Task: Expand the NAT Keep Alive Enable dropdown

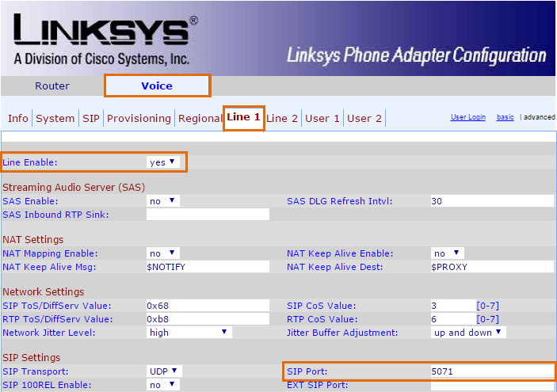Action: pyautogui.click(x=447, y=253)
